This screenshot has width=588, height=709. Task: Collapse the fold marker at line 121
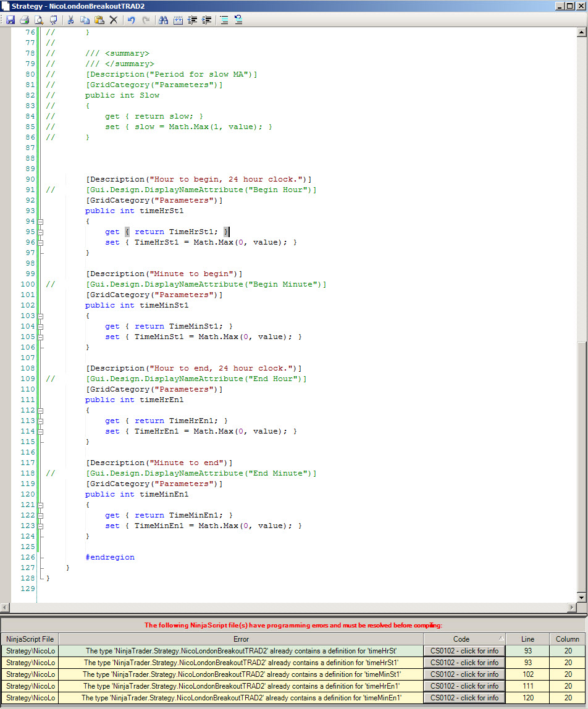click(x=40, y=505)
